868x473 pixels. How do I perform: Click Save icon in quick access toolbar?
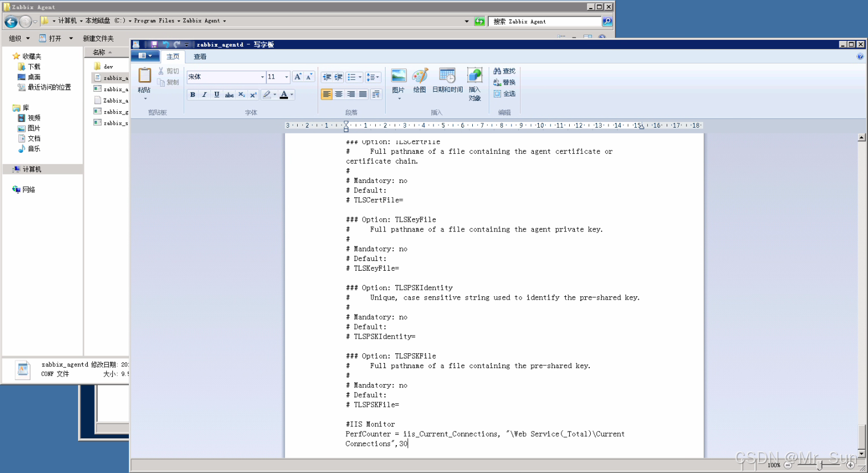(154, 44)
